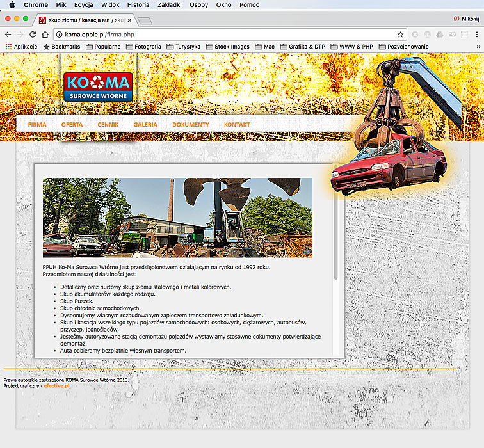The image size is (484, 448).
Task: Open the Plik menu
Action: 61,5
